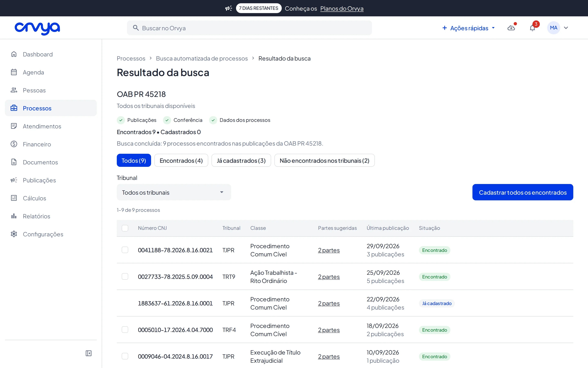The height and width of the screenshot is (368, 588).
Task: Open Atendimentos from the sidebar
Action: tap(51, 126)
